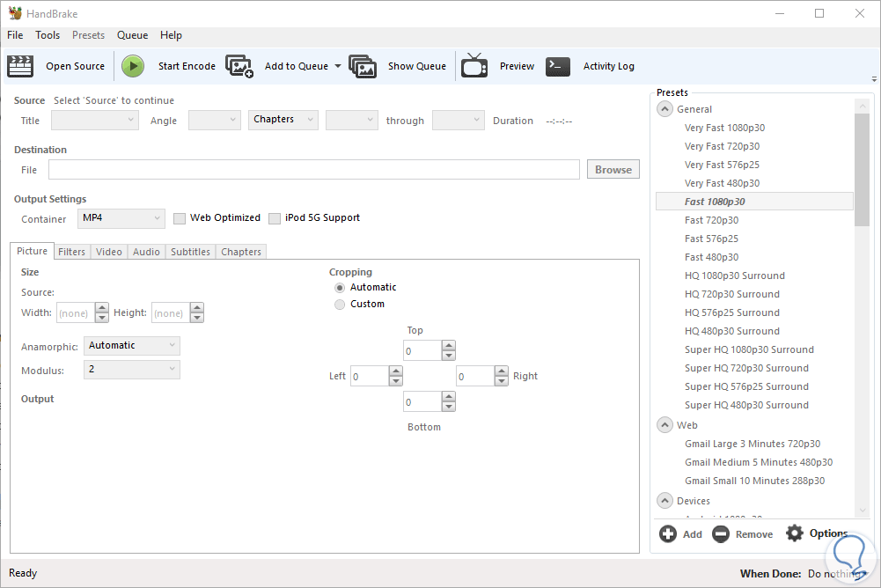Click the Activity Log terminal icon
Viewport: 881px width, 588px height.
558,66
